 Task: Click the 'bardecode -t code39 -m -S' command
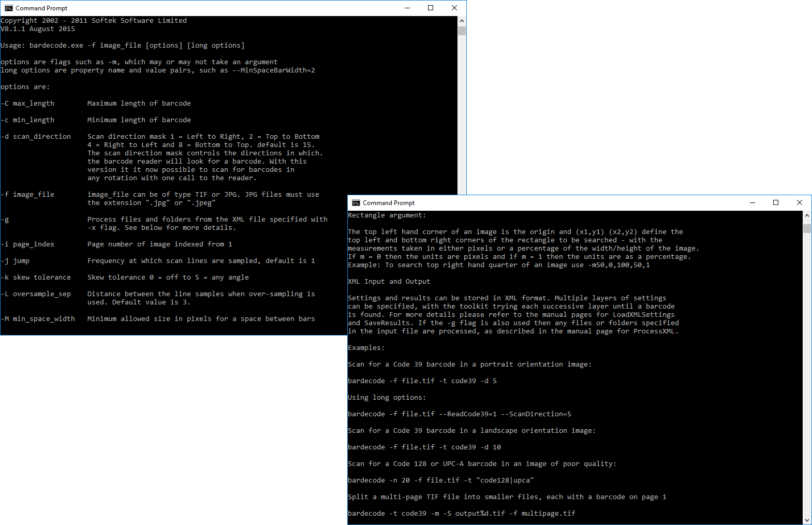click(x=462, y=514)
